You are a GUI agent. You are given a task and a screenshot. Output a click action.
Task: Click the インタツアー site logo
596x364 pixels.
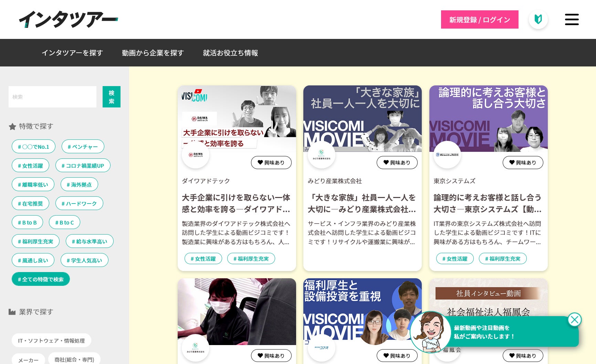[x=68, y=19]
